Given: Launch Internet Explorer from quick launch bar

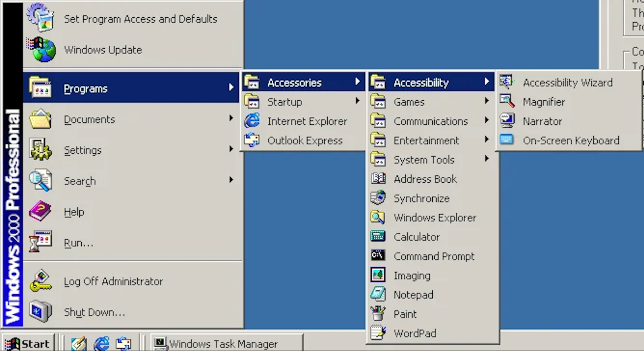Looking at the screenshot, I should (x=101, y=343).
